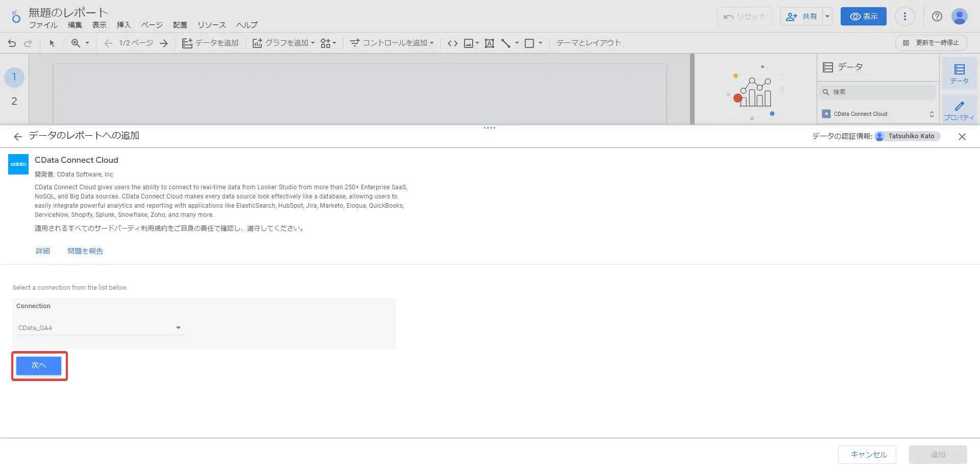The image size is (980, 474).
Task: Open the 問題を報告 link
Action: point(85,251)
